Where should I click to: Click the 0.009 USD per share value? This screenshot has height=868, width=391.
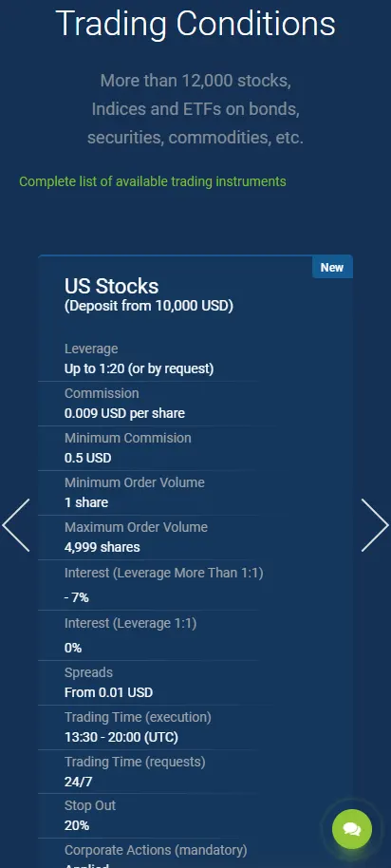(124, 413)
